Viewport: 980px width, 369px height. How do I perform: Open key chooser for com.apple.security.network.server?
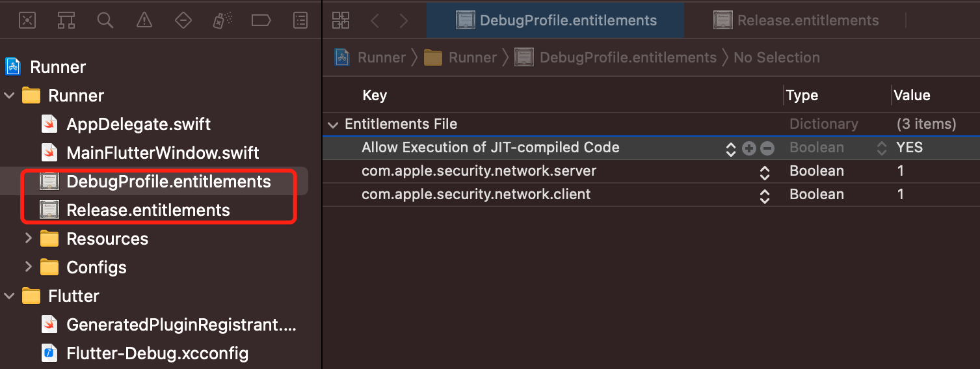[x=765, y=172]
